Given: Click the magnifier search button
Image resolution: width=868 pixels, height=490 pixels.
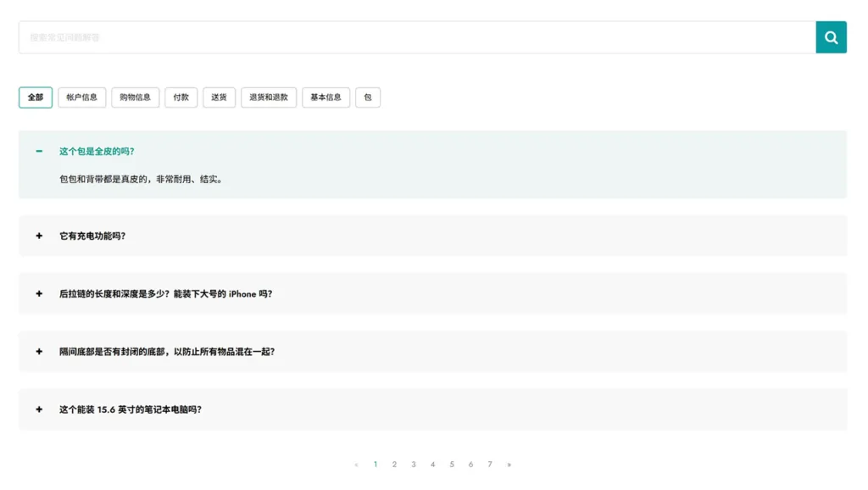Looking at the screenshot, I should pyautogui.click(x=831, y=37).
